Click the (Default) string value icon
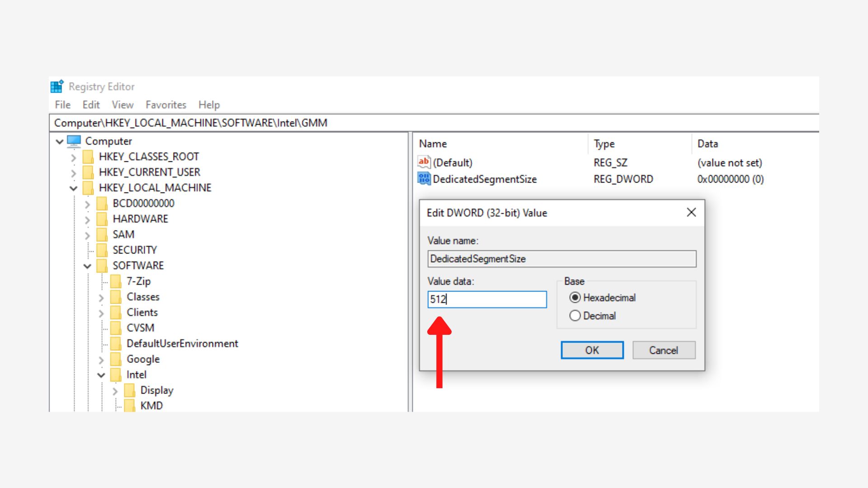The image size is (868, 488). [424, 162]
